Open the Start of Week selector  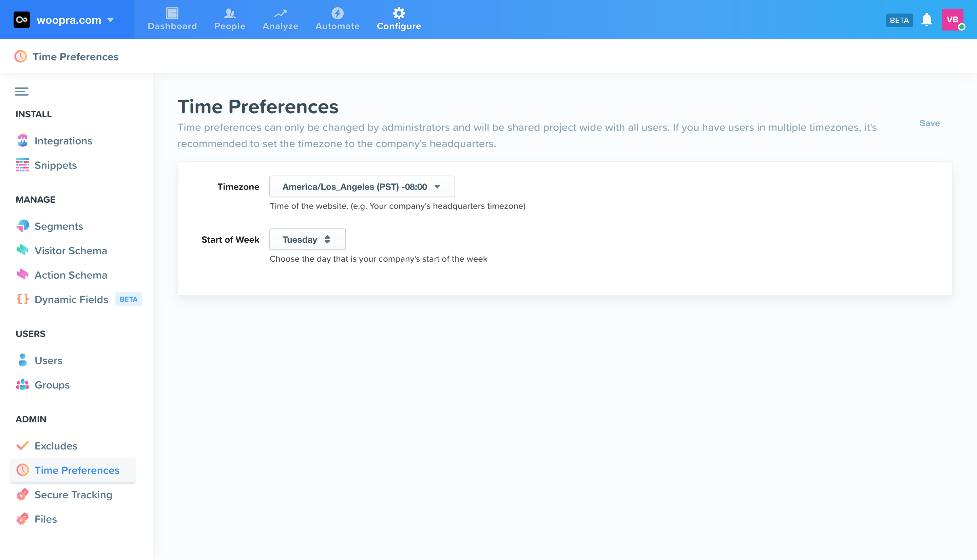click(x=307, y=240)
